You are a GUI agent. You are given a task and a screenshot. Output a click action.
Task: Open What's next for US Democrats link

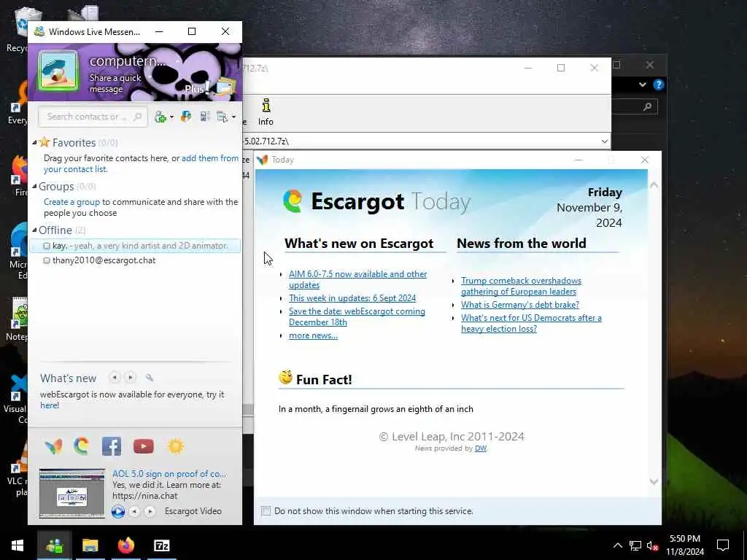(x=531, y=323)
